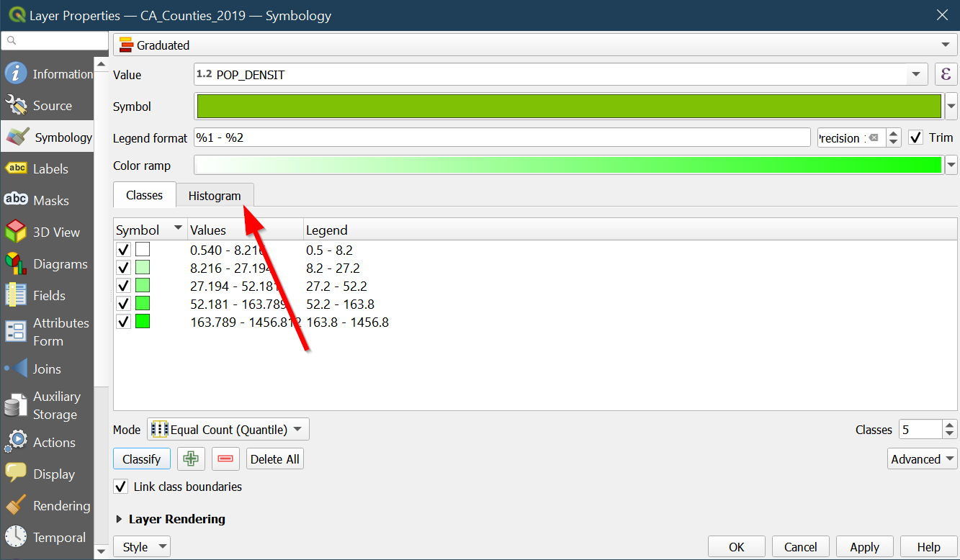Select the Classes tab
Viewport: 960px width, 560px height.
coord(144,195)
